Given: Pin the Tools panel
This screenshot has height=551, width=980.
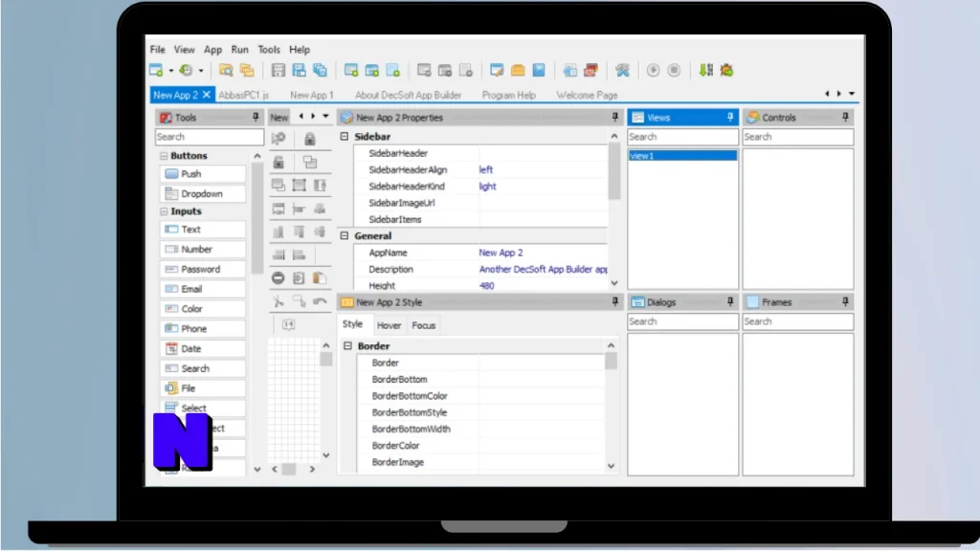Looking at the screenshot, I should (256, 117).
